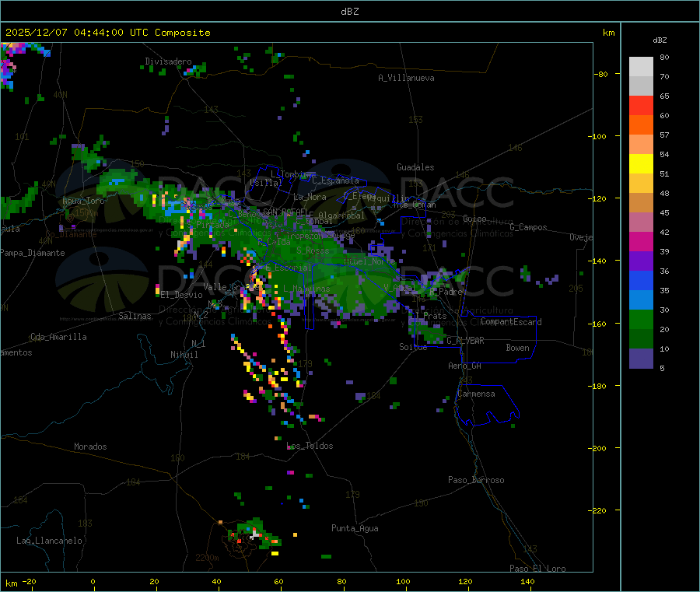Image resolution: width=700 pixels, height=592 pixels.
Task: Click the Cda_Amarilla label
Action: point(58,337)
